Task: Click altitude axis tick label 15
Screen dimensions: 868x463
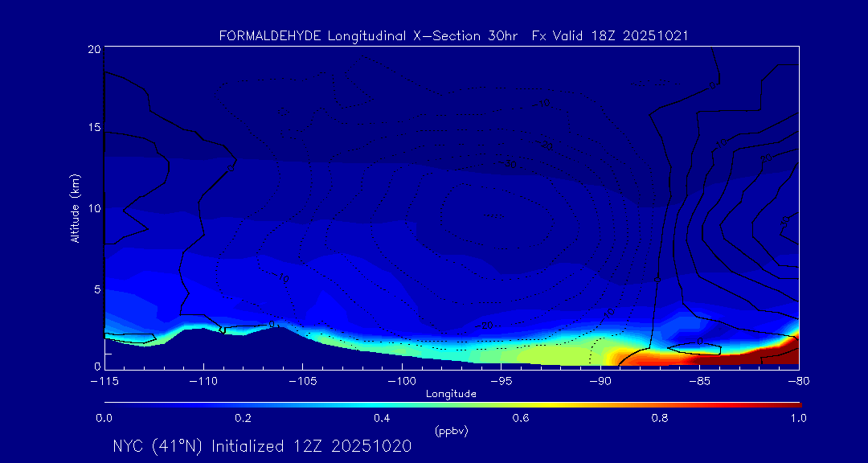Action: click(93, 127)
